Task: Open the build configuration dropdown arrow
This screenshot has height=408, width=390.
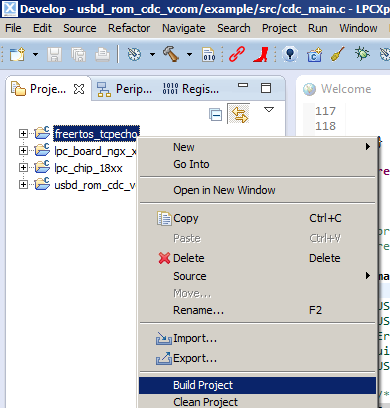Action: 152,54
